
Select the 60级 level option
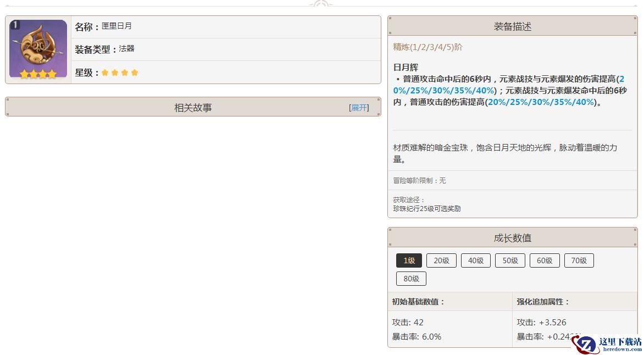[545, 260]
